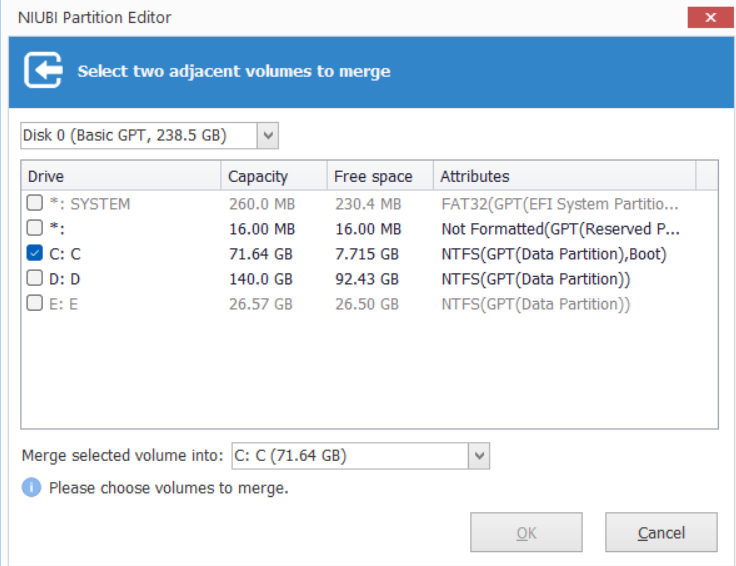Image resolution: width=736 pixels, height=566 pixels.
Task: Select the 'D: D' drive label
Action: (65, 279)
